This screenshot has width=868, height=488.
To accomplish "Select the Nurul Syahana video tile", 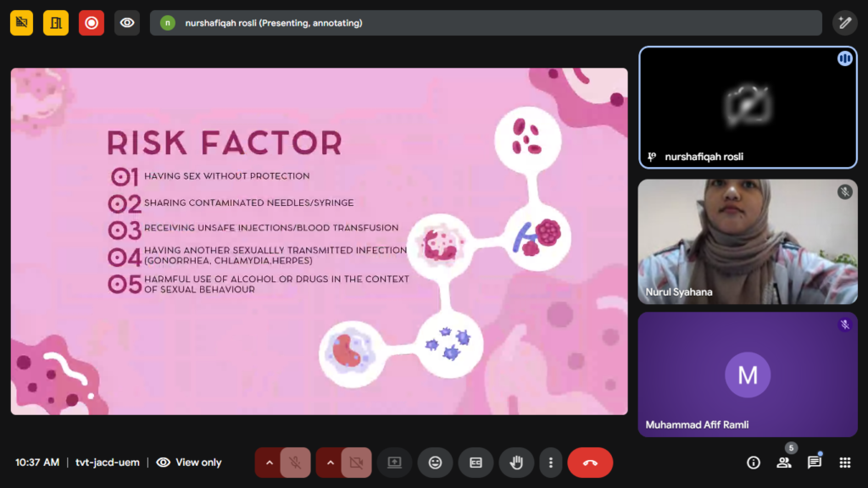I will point(747,241).
